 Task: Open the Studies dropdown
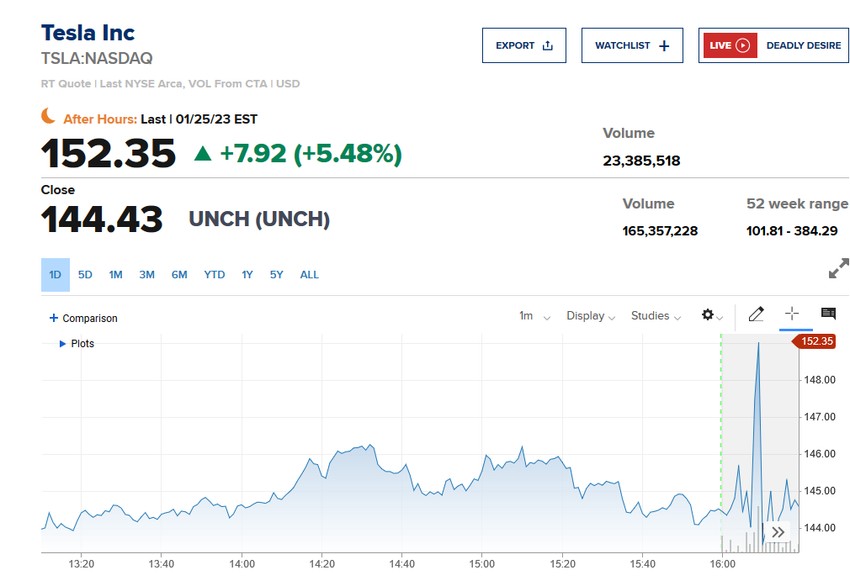[655, 316]
